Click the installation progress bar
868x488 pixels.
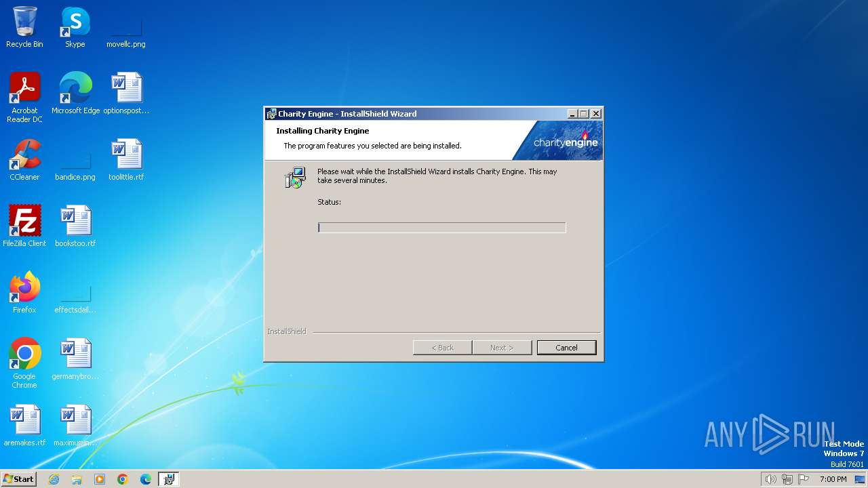click(x=441, y=228)
